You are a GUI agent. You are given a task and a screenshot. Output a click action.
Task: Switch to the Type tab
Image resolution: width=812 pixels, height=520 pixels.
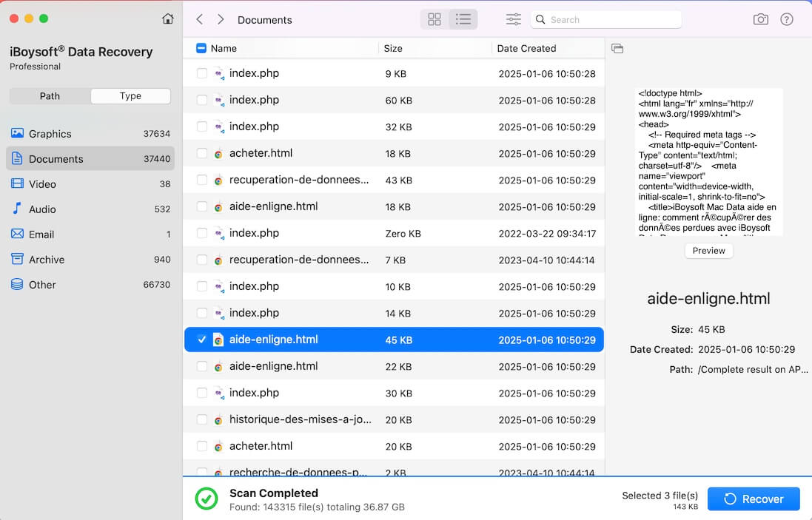coord(130,96)
